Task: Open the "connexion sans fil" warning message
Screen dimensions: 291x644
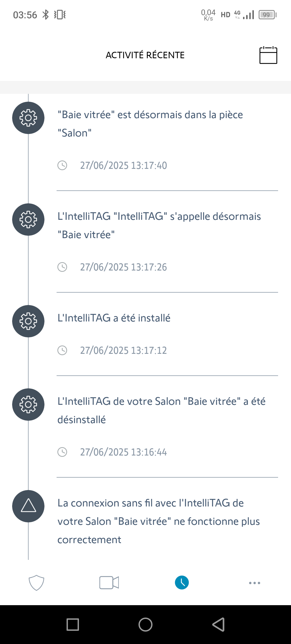Action: [x=158, y=521]
